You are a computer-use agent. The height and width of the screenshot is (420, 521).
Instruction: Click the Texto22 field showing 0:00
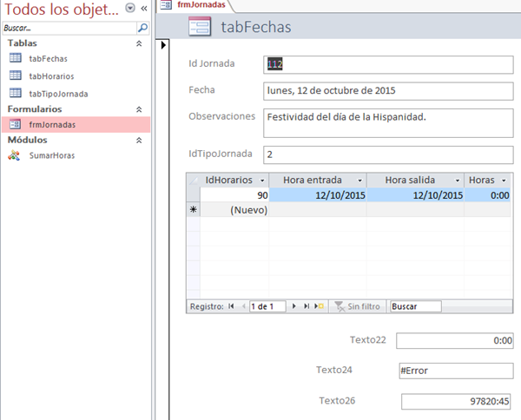pos(455,341)
